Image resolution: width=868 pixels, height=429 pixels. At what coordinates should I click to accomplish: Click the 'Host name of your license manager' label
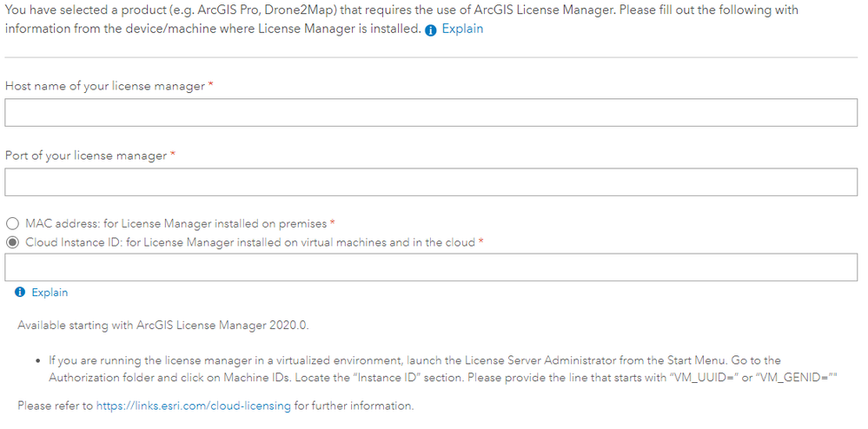point(105,86)
